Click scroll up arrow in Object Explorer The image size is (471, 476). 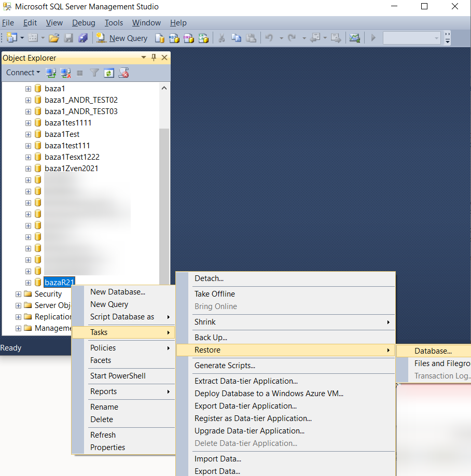(164, 88)
